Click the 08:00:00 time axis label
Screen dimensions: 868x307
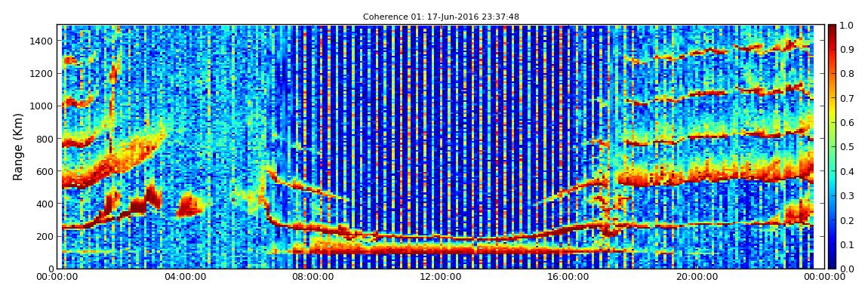[x=311, y=277]
